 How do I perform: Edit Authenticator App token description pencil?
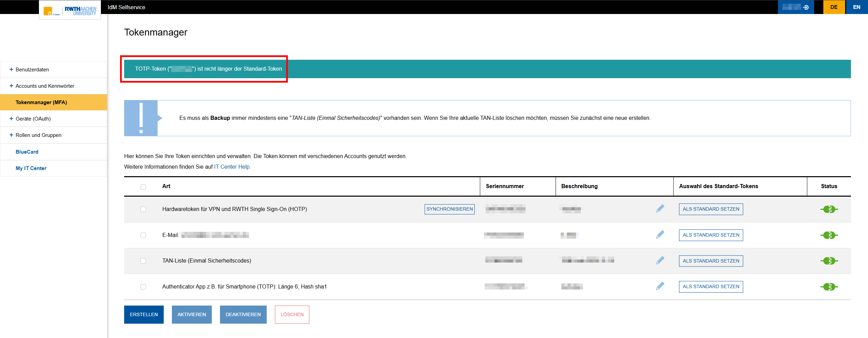[x=660, y=286]
